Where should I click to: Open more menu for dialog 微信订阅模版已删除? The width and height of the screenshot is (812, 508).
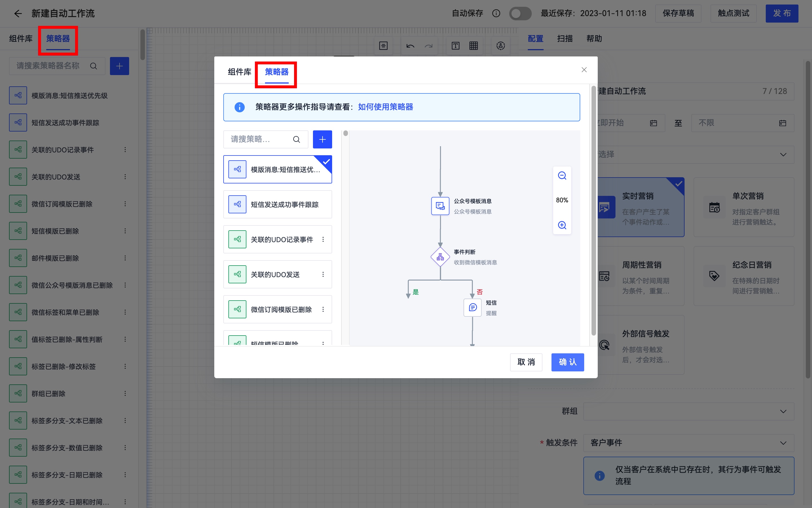pos(323,309)
